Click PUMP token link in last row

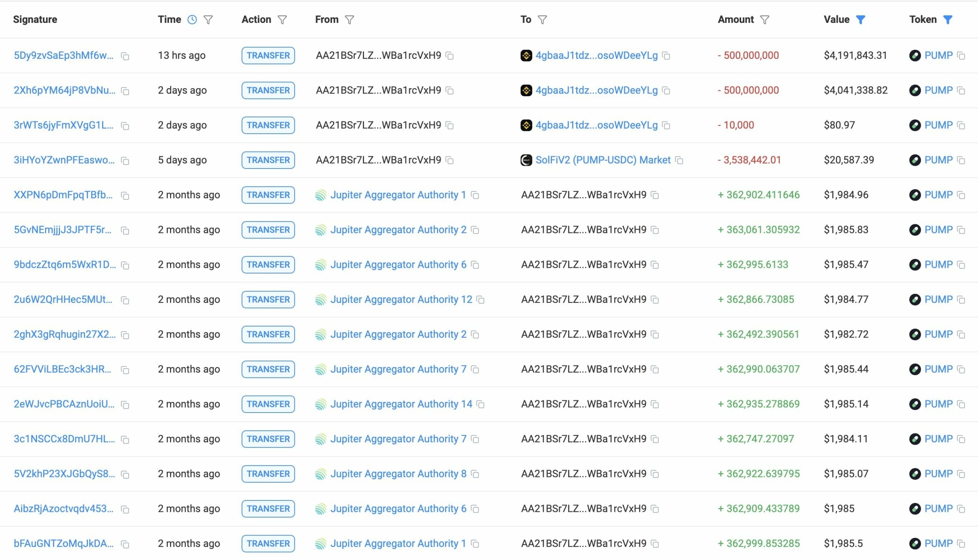tap(938, 543)
